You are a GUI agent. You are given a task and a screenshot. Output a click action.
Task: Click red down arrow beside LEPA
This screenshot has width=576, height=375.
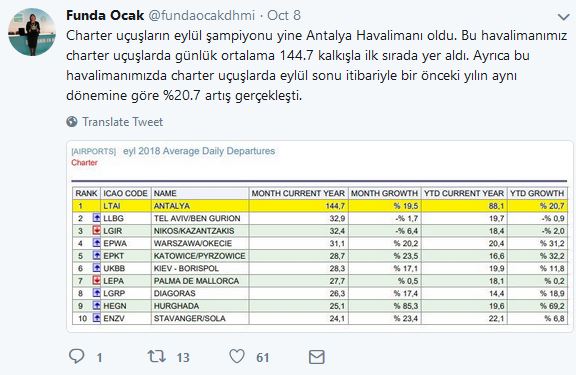click(97, 280)
